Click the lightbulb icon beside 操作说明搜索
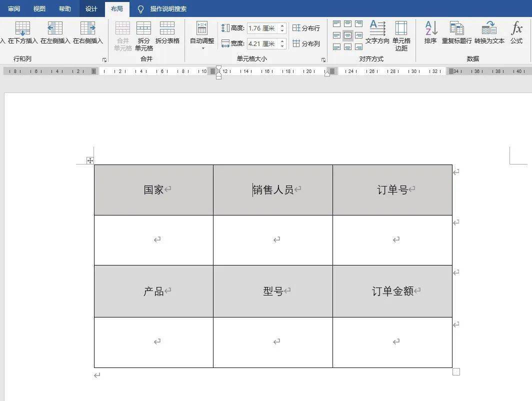 (x=141, y=9)
